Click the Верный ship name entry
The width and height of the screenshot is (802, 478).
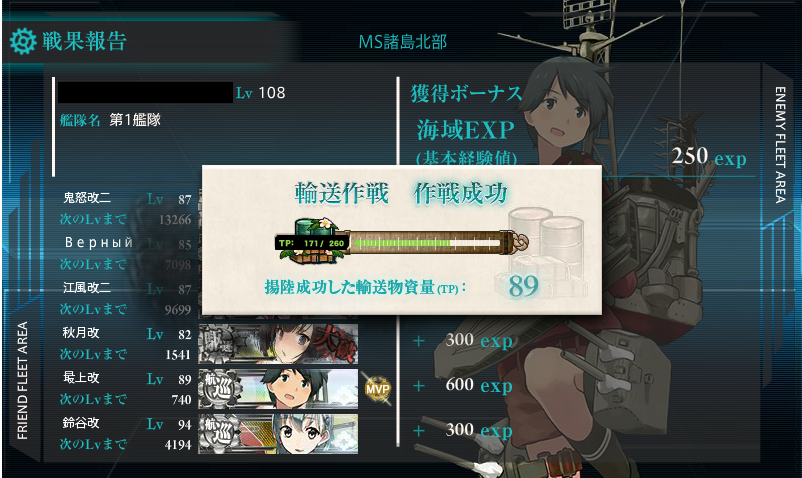(x=99, y=242)
